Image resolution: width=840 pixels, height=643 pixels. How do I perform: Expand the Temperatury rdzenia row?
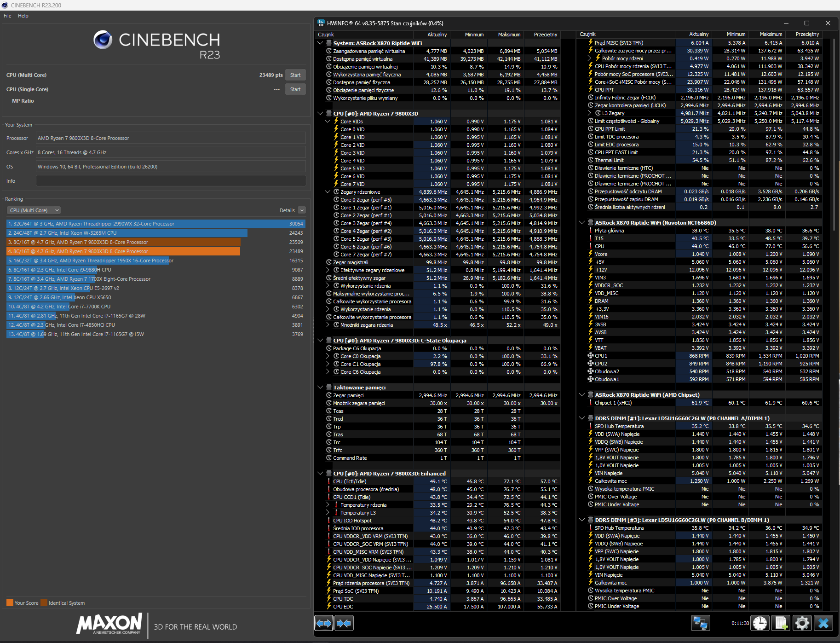coord(328,505)
